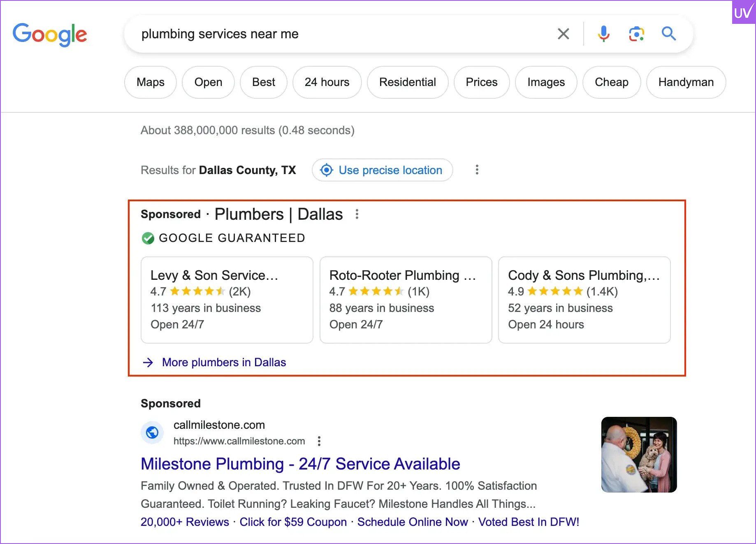Click the callmilestone.com globe favicon
This screenshot has height=544, width=756.
coord(153,432)
